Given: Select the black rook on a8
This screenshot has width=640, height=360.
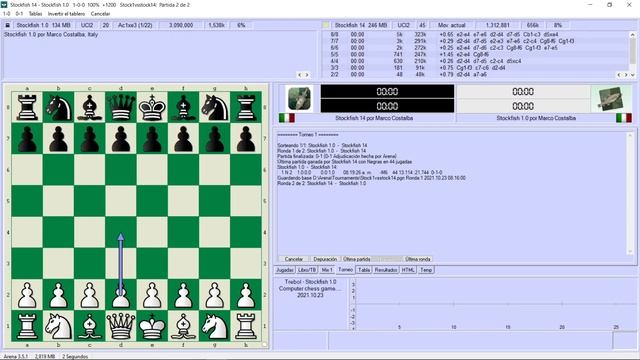Looking at the screenshot, I should pos(27,107).
